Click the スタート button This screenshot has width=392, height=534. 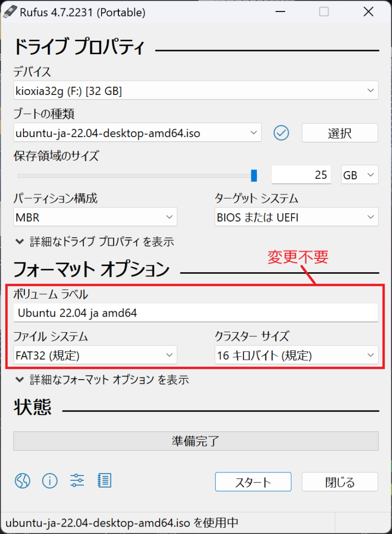(x=253, y=481)
